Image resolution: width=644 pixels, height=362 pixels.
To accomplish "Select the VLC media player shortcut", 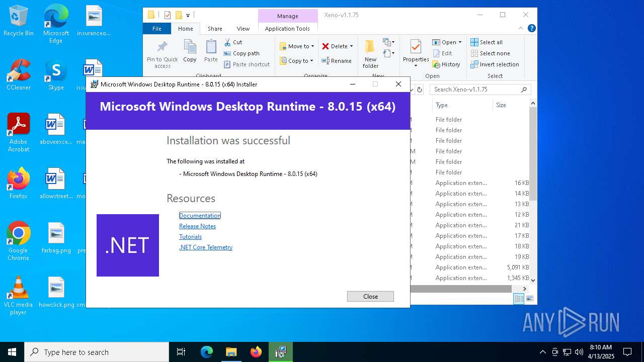I will 19,296.
